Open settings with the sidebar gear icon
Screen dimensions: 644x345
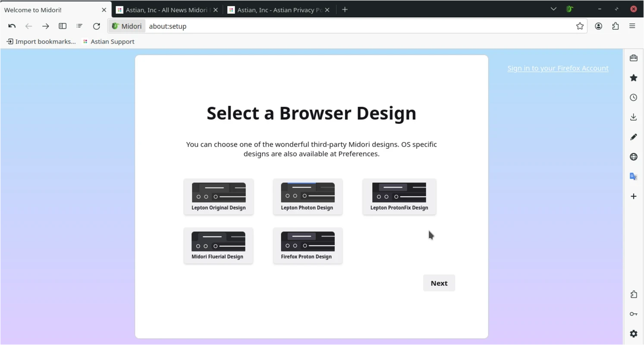point(634,334)
